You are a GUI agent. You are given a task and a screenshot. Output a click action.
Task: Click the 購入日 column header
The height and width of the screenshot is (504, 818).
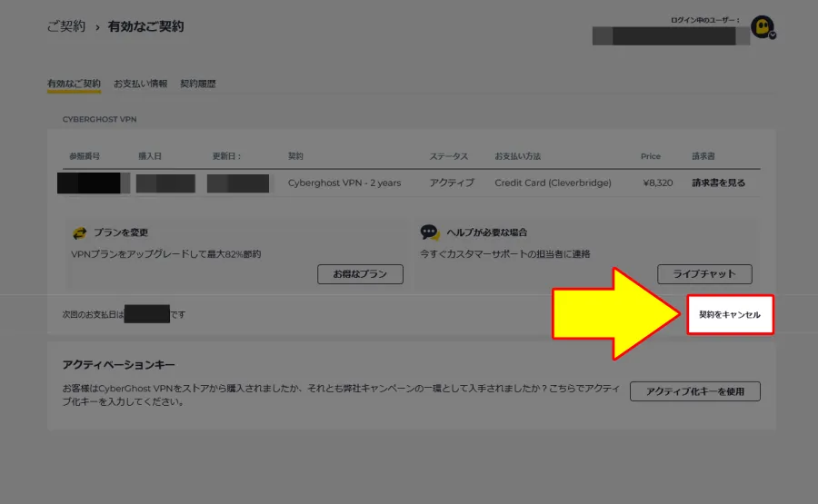[150, 156]
